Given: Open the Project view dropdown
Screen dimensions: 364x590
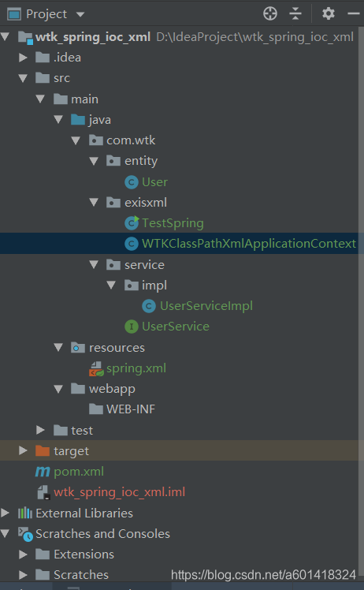Looking at the screenshot, I should click(80, 15).
